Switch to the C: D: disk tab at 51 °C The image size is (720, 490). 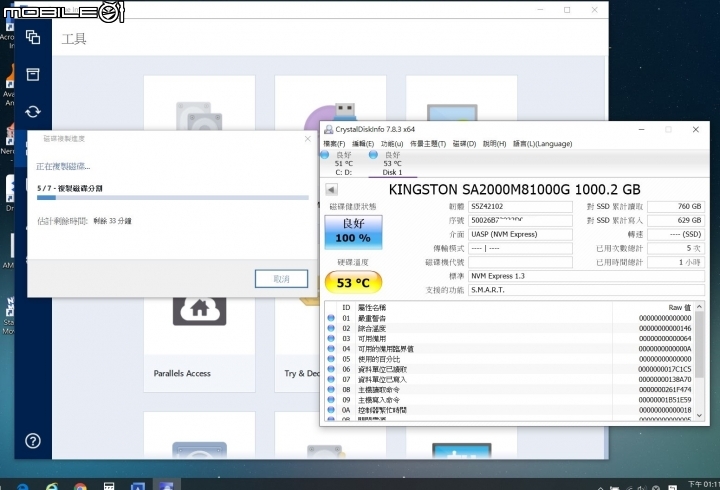click(x=343, y=163)
